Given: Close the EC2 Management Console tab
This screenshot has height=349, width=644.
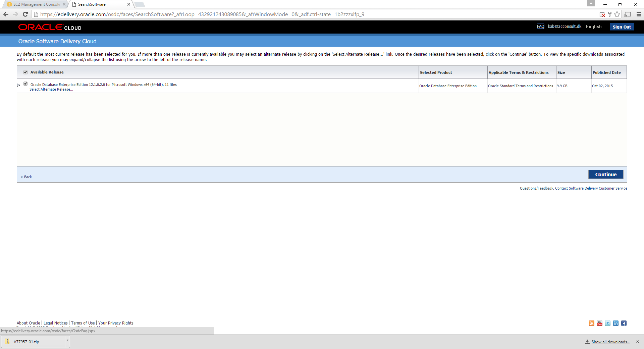Looking at the screenshot, I should click(64, 4).
